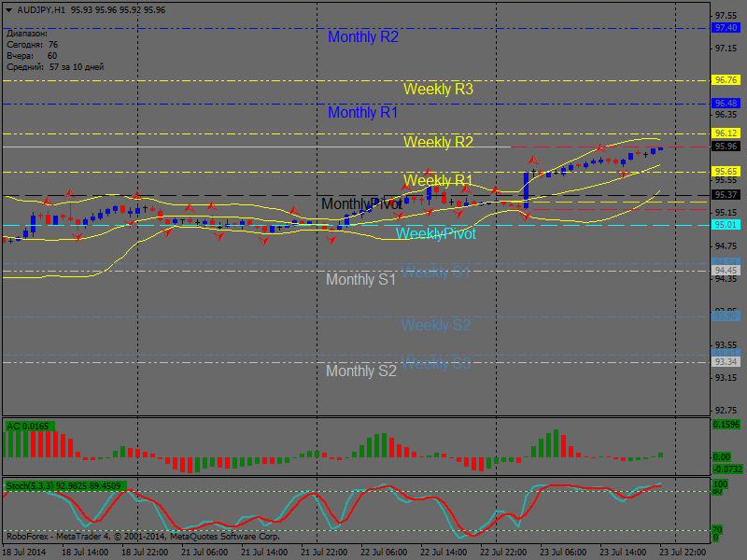Image resolution: width=747 pixels, height=560 pixels.
Task: Select the AC 0.0165 indicator label
Action: (29, 426)
